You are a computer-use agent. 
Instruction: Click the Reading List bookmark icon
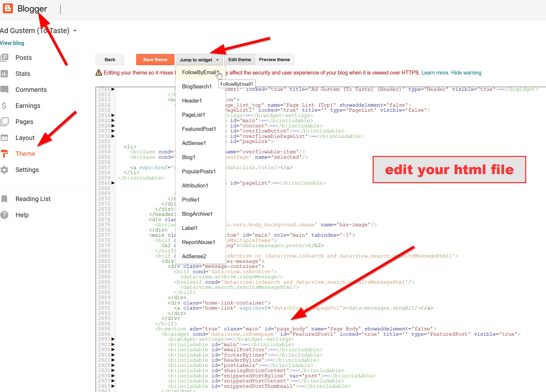pyautogui.click(x=5, y=199)
